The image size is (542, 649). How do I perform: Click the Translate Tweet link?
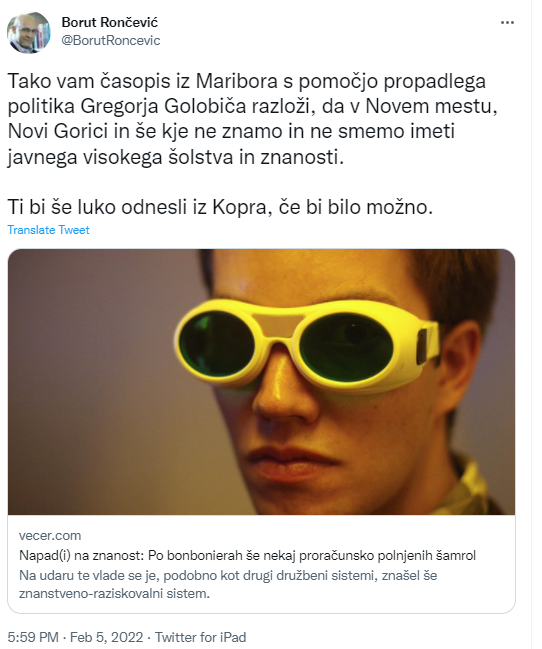pyautogui.click(x=48, y=230)
